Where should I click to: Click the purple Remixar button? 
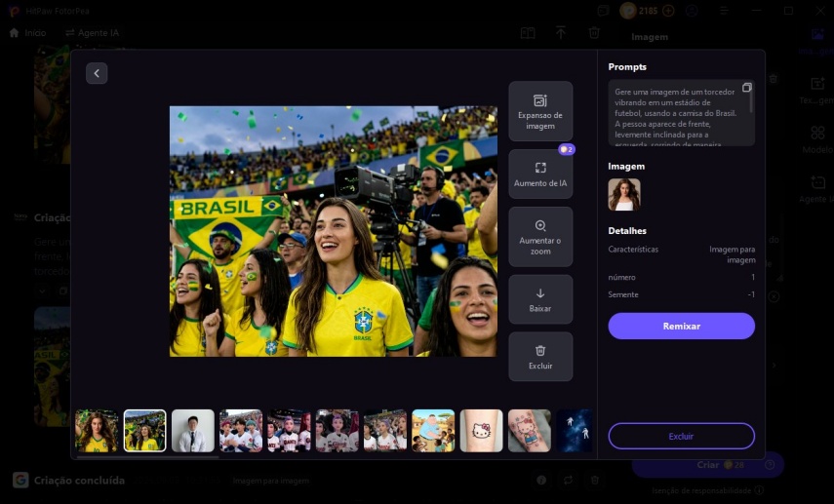(682, 326)
